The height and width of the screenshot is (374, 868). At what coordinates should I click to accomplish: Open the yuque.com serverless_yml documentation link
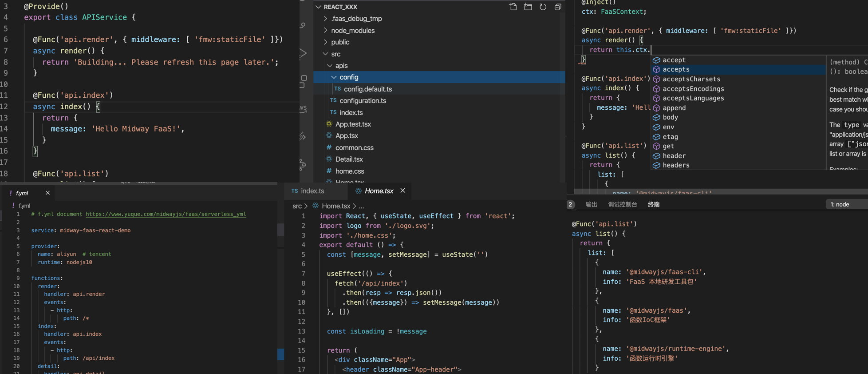pyautogui.click(x=166, y=214)
